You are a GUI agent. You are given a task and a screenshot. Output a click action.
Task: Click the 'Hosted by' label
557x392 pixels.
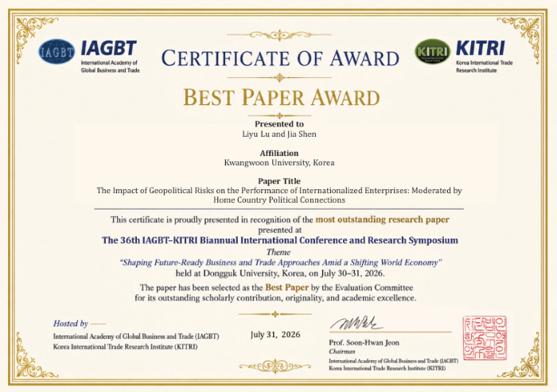(70, 324)
